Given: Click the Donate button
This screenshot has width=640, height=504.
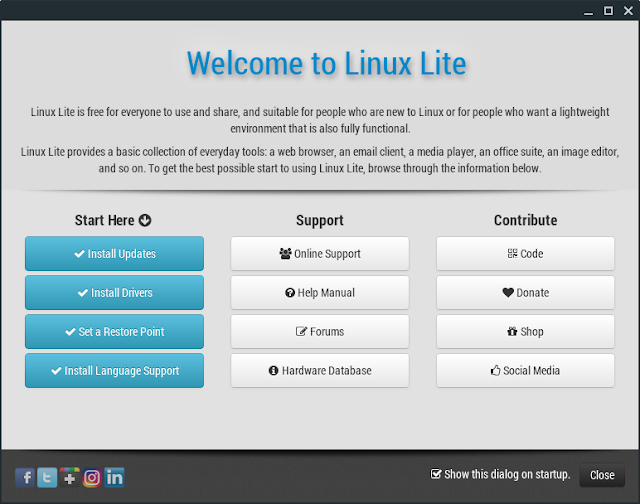Looking at the screenshot, I should [525, 293].
